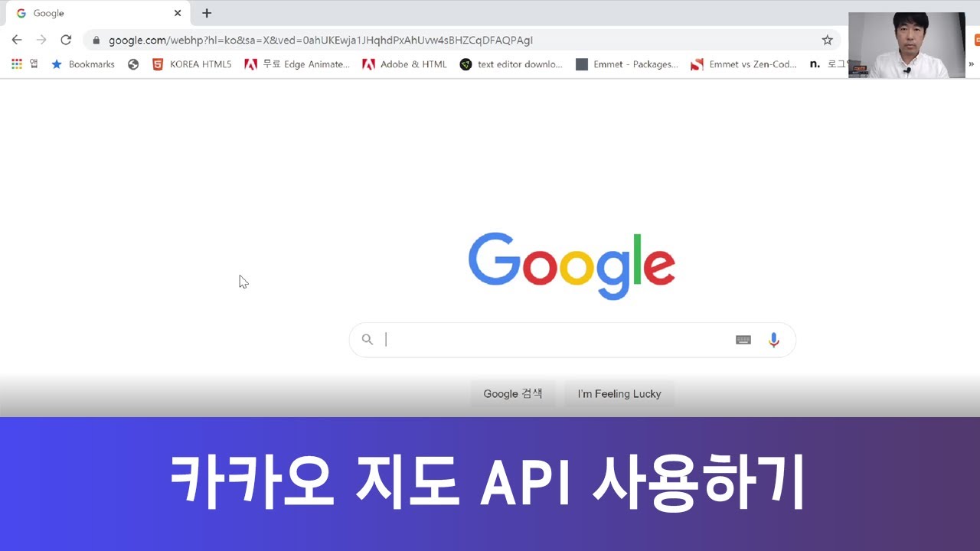The height and width of the screenshot is (551, 980).
Task: Go back with browser back arrow
Action: pyautogui.click(x=17, y=40)
